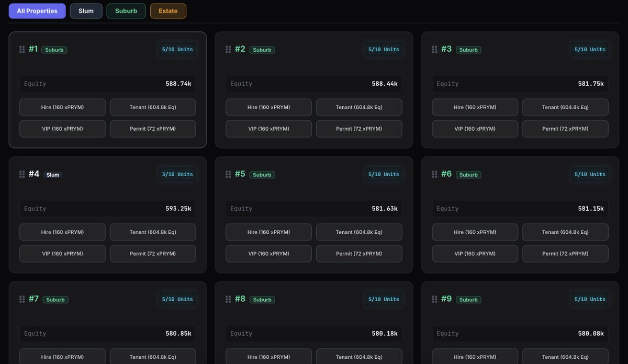Click Tenant button on property #4
This screenshot has width=628, height=364.
tap(153, 232)
